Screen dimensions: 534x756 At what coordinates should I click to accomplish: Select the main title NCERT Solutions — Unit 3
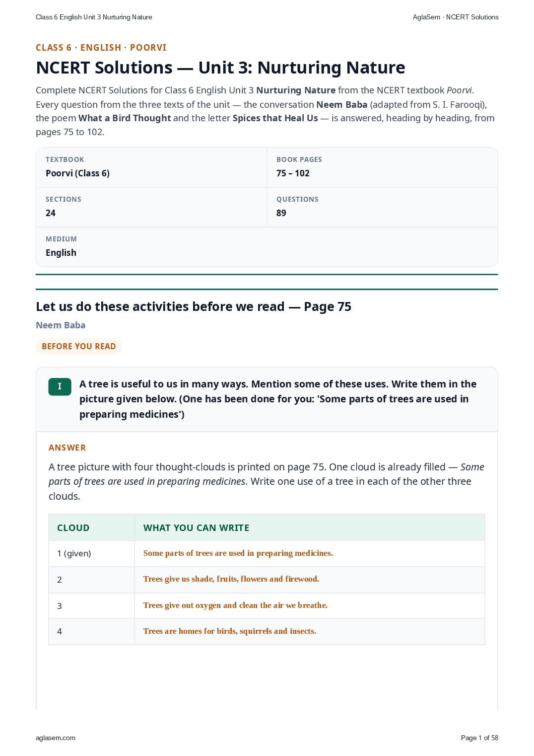pyautogui.click(x=221, y=67)
